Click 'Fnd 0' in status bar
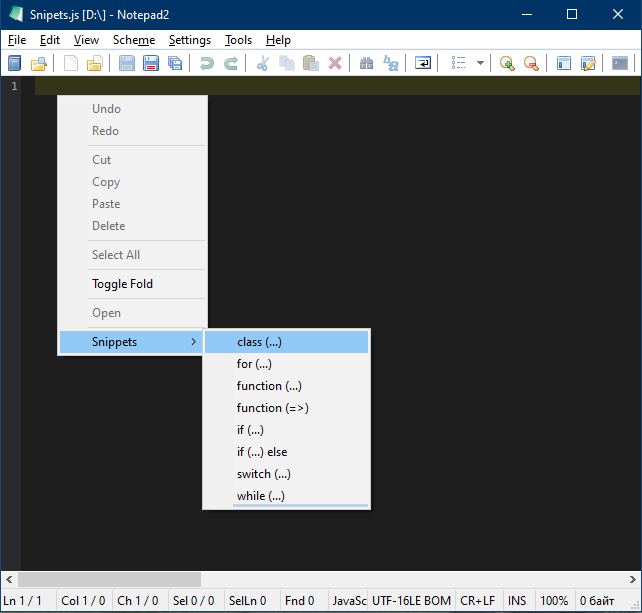This screenshot has height=613, width=642. [300, 601]
